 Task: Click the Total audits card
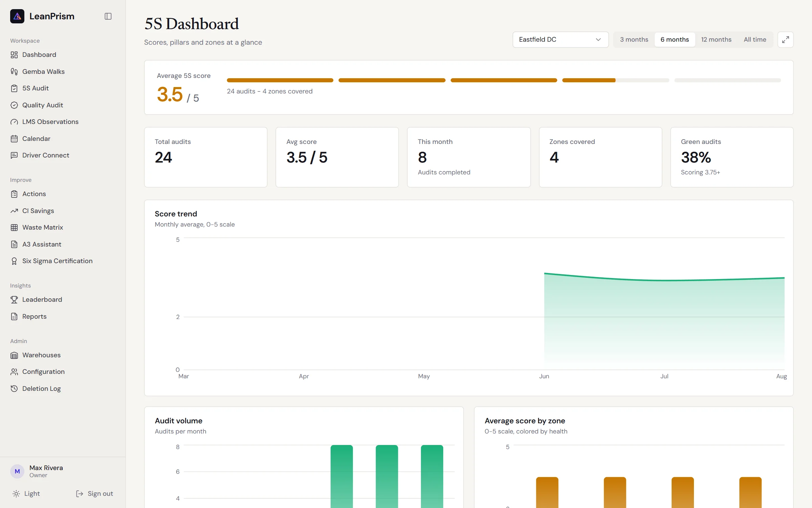point(206,157)
